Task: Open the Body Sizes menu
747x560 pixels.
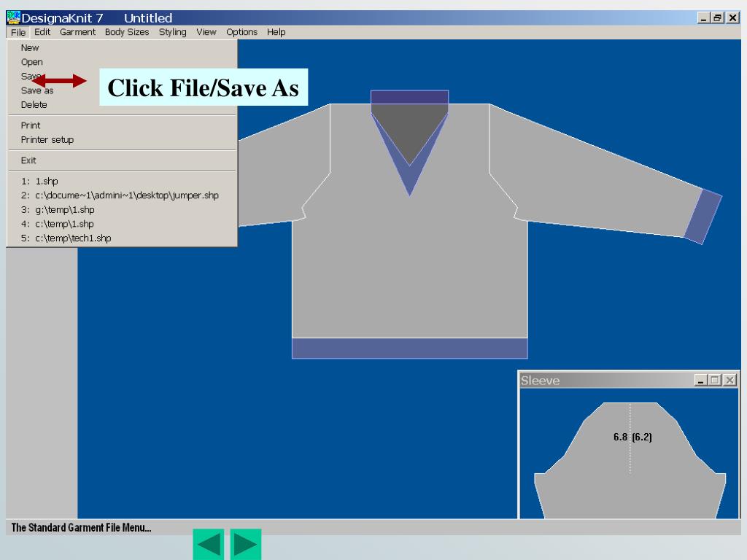Action: (127, 32)
